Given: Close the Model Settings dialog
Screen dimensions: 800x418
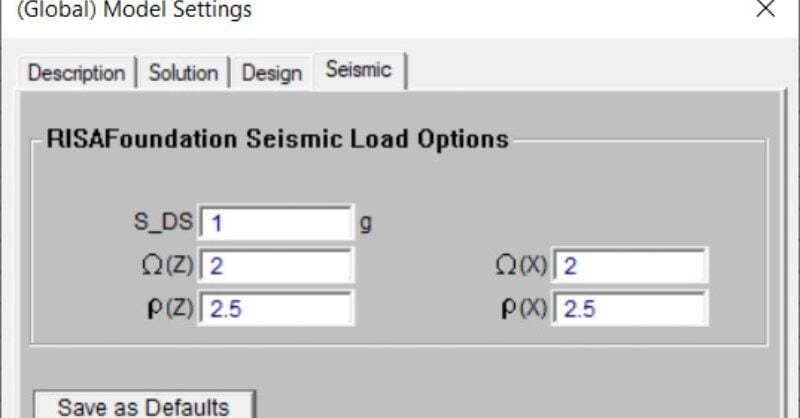Looking at the screenshot, I should coord(765,9).
